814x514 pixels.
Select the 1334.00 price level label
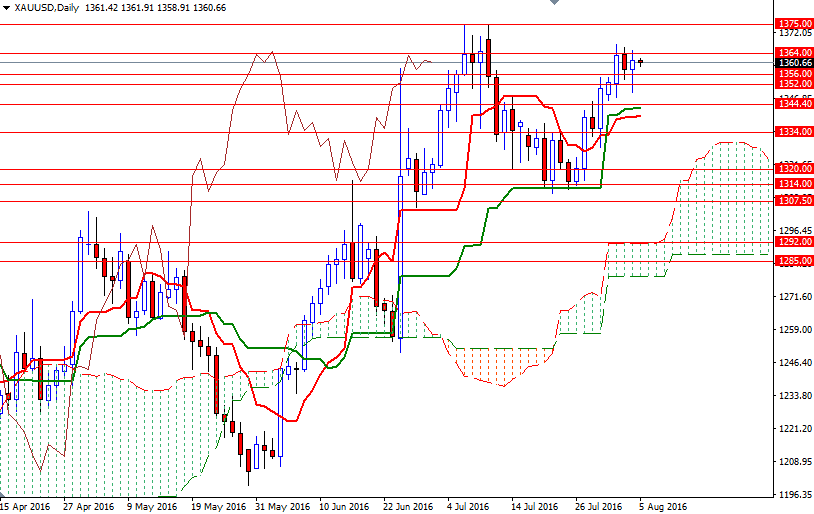tap(794, 132)
